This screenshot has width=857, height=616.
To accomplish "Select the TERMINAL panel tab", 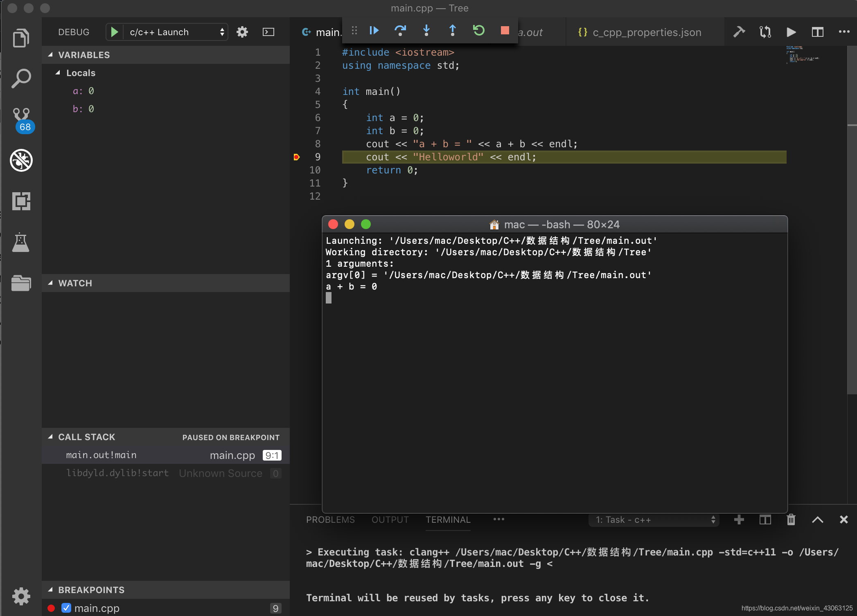I will (448, 519).
